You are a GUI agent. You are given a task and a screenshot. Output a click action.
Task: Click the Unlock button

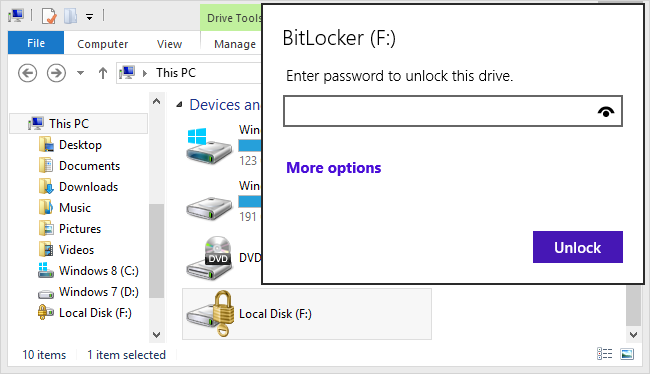[x=577, y=247]
